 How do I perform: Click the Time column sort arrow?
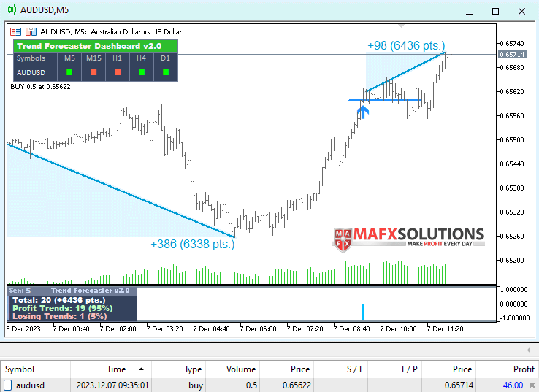coord(141,369)
